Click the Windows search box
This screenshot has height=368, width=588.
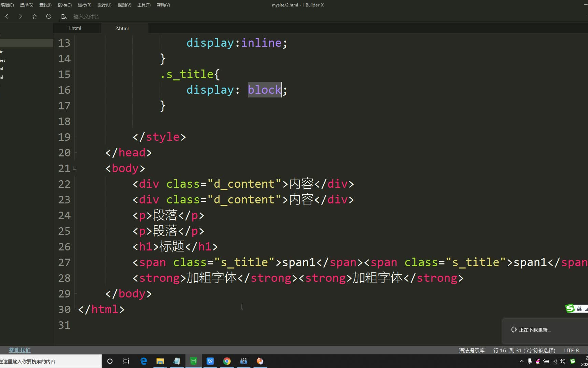coord(50,361)
